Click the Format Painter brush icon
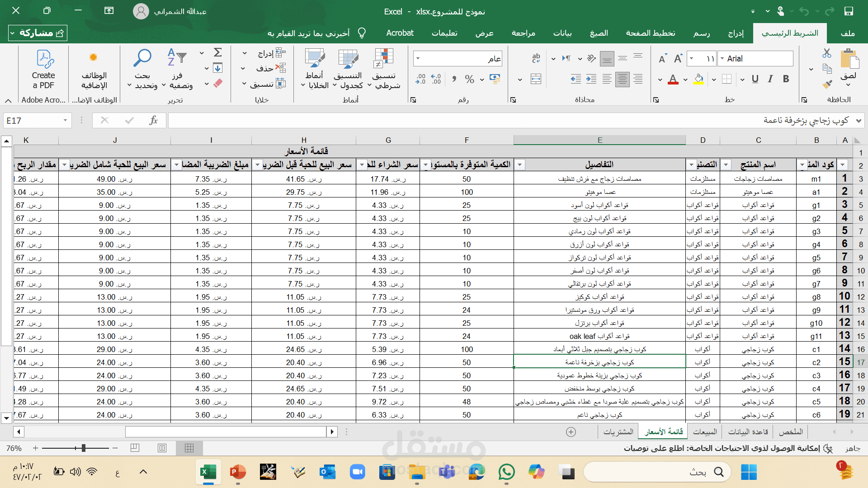 pos(827,84)
